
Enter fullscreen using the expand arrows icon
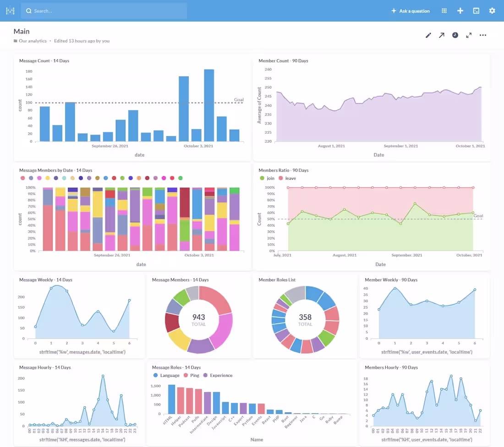click(469, 35)
